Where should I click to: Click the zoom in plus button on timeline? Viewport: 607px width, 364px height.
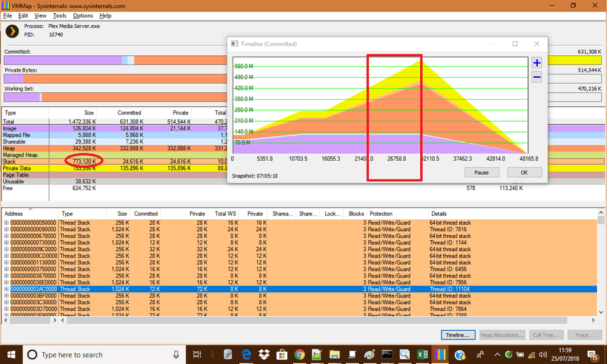tap(537, 63)
